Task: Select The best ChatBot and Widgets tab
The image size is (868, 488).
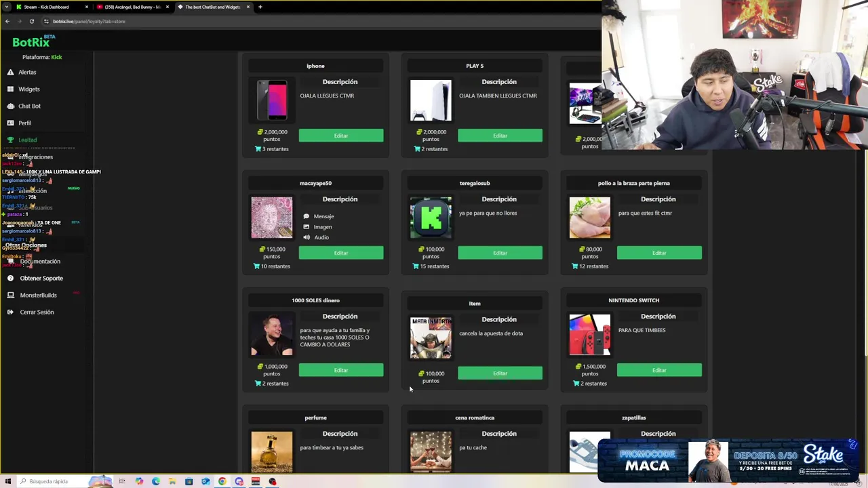Action: 212,7
